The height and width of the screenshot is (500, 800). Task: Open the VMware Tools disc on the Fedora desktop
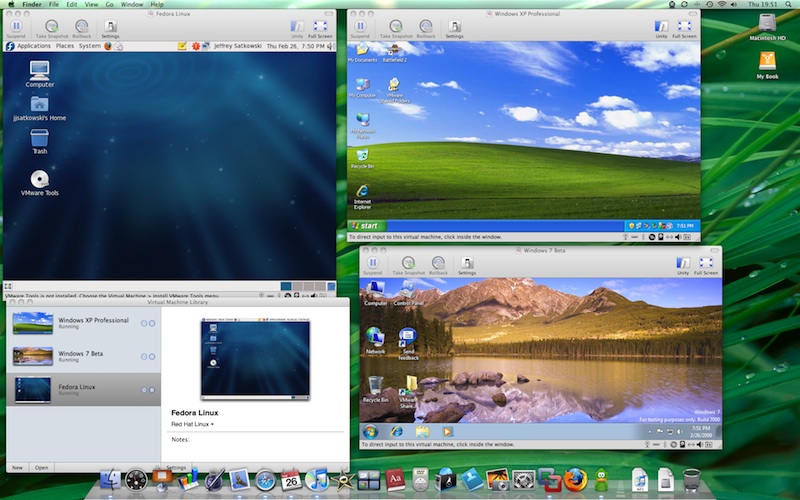tap(39, 183)
